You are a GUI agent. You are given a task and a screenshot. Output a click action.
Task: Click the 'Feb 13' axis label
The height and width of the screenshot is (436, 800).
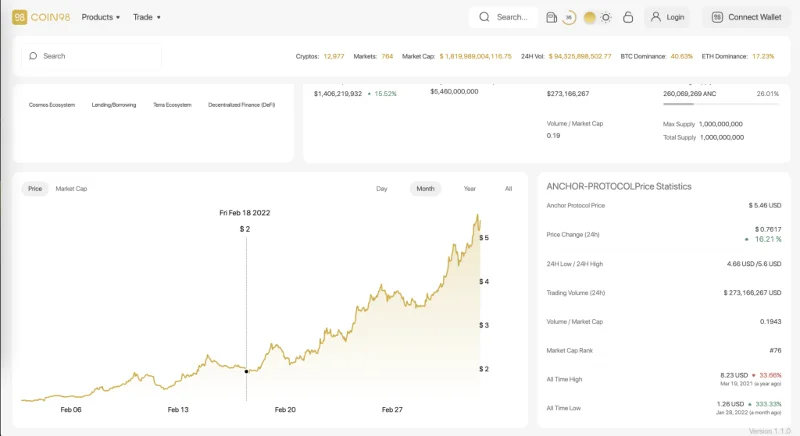click(178, 409)
